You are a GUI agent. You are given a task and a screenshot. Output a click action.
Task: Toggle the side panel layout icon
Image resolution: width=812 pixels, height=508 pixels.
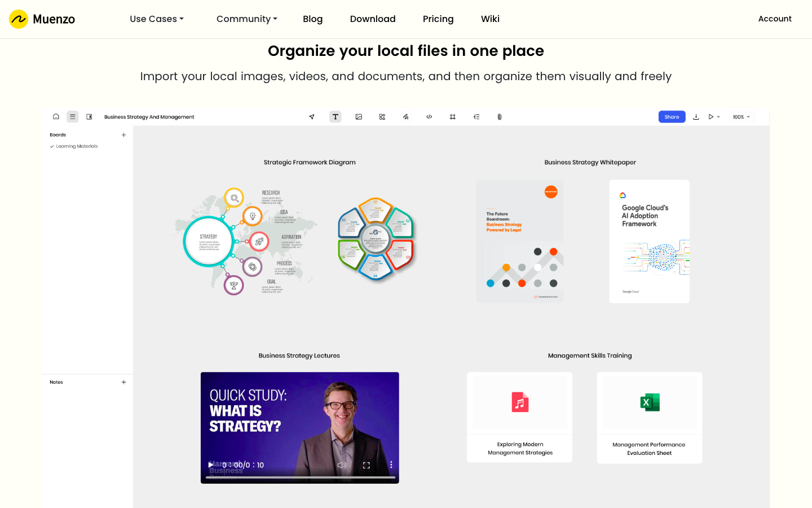[89, 117]
